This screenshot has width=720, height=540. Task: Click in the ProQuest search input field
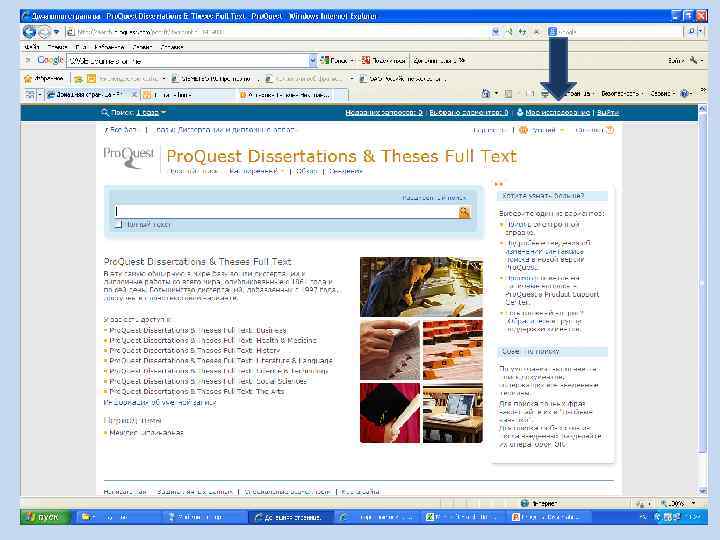[286, 211]
